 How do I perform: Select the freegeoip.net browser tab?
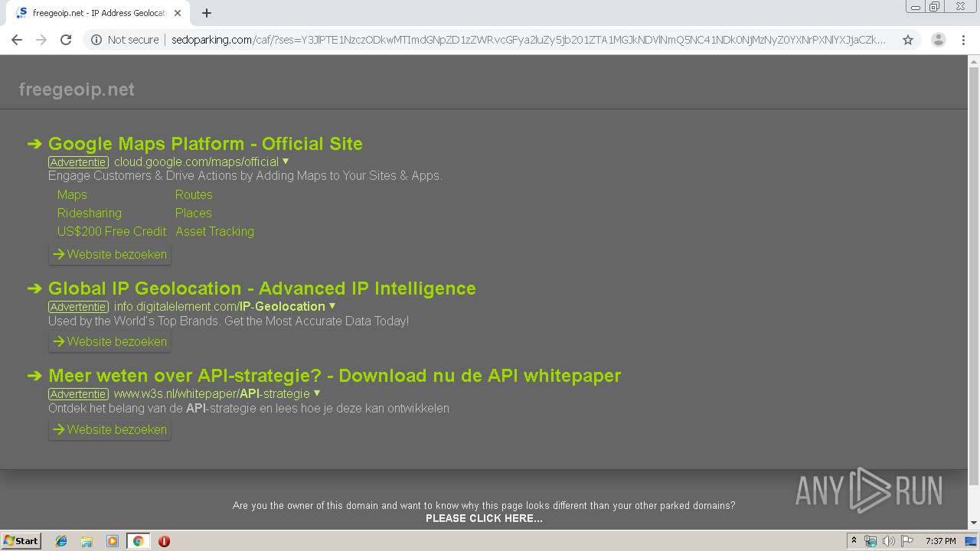100,13
